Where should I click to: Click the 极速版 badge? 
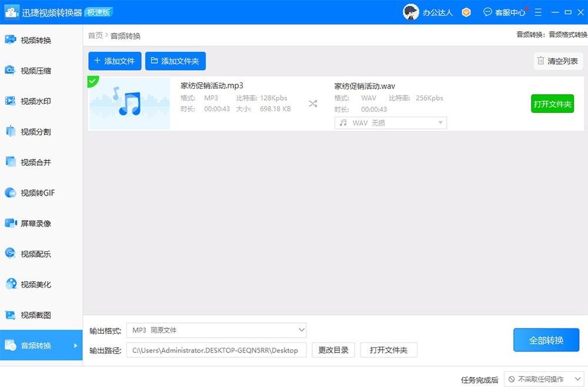tap(99, 12)
